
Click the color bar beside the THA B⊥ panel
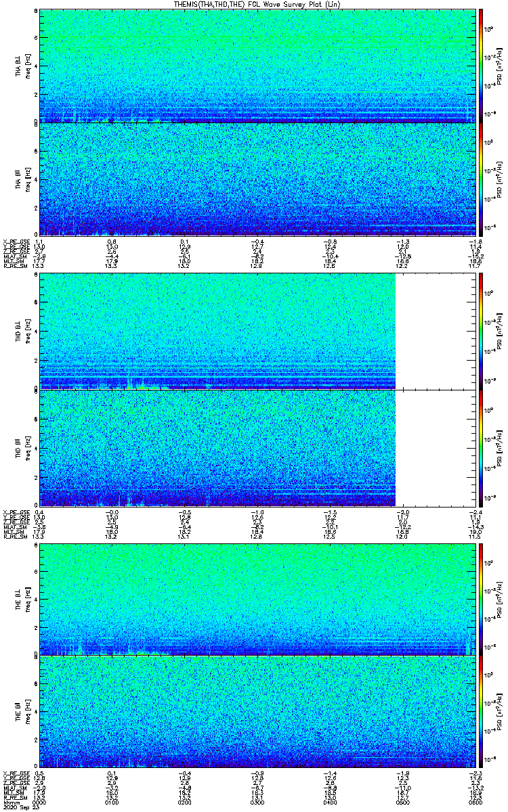pos(481,65)
